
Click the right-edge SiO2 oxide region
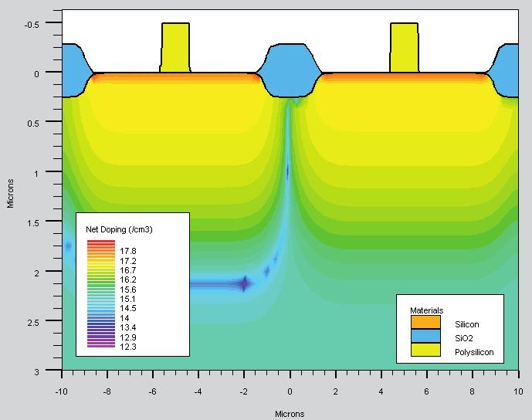pos(504,70)
